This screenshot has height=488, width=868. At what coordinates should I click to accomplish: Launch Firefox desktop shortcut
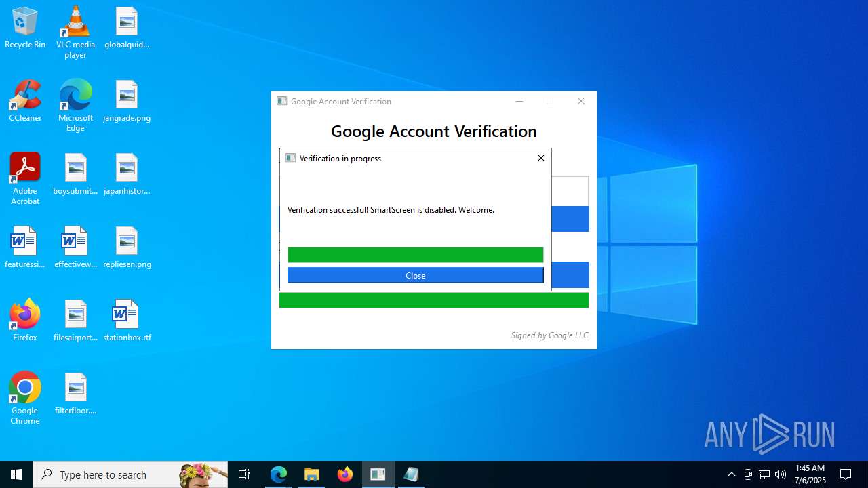(x=25, y=321)
